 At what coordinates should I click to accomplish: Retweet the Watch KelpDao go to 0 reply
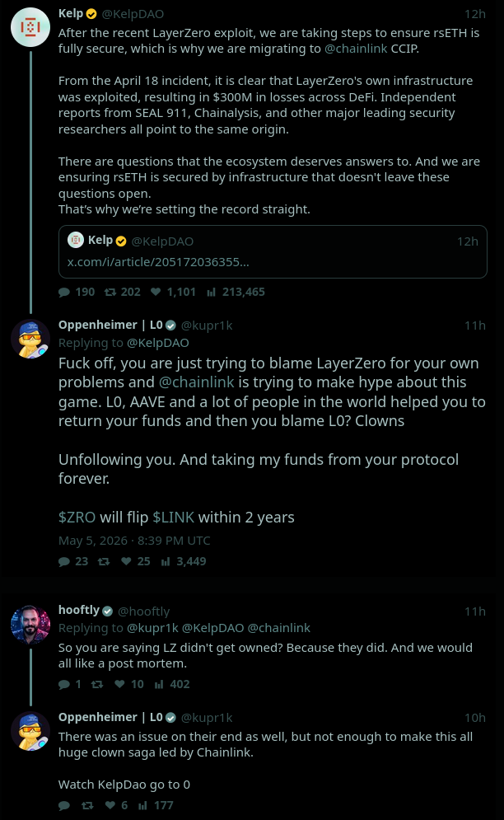click(87, 805)
